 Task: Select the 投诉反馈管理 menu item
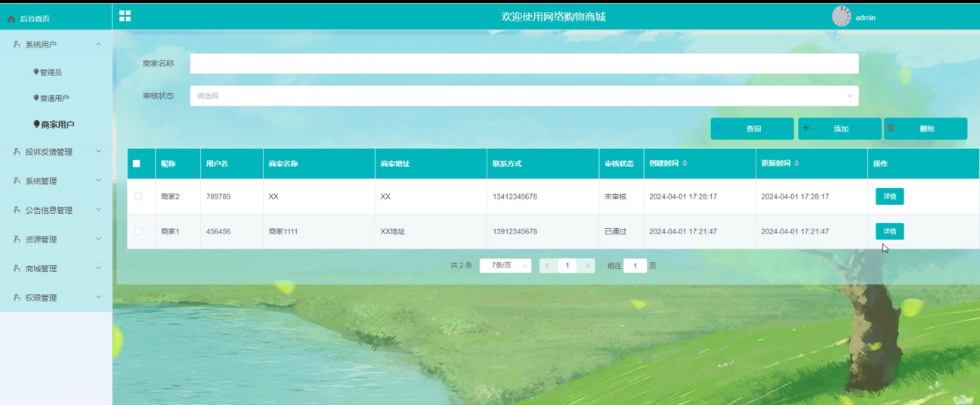pos(49,152)
